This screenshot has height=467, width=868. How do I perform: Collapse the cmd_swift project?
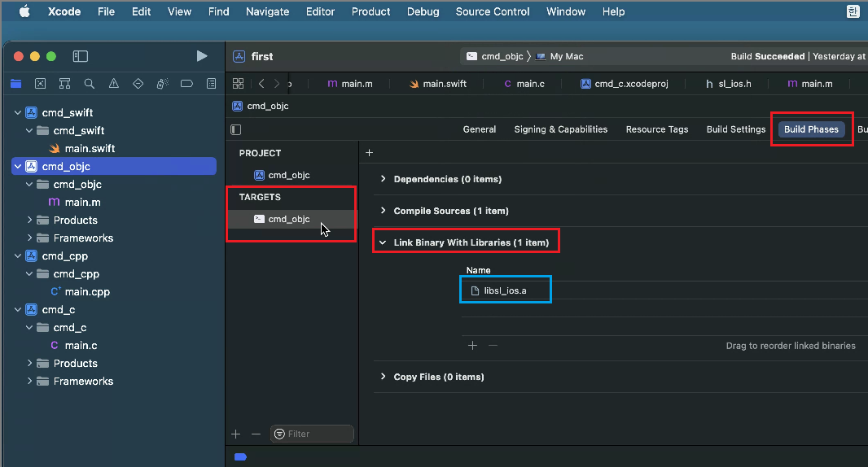[x=18, y=112]
